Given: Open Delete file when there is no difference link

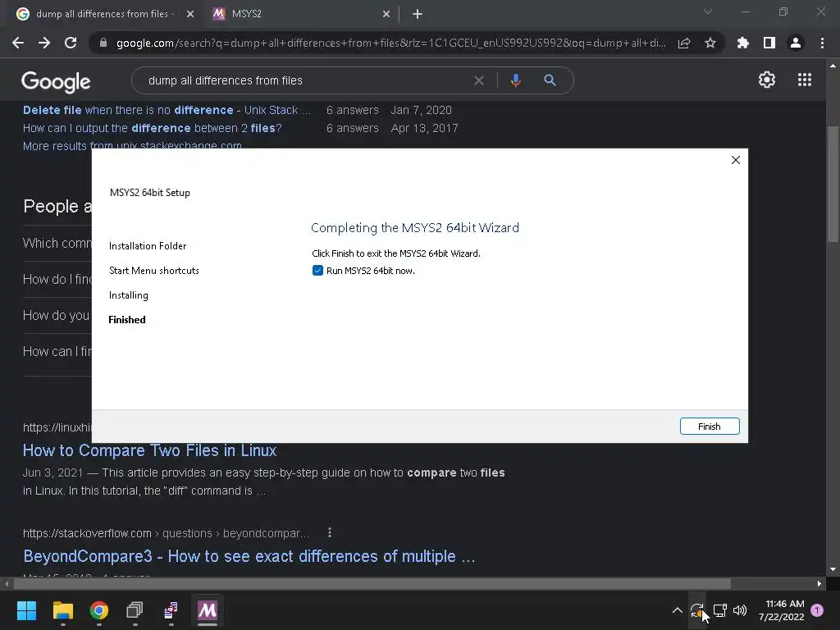Looking at the screenshot, I should point(167,110).
